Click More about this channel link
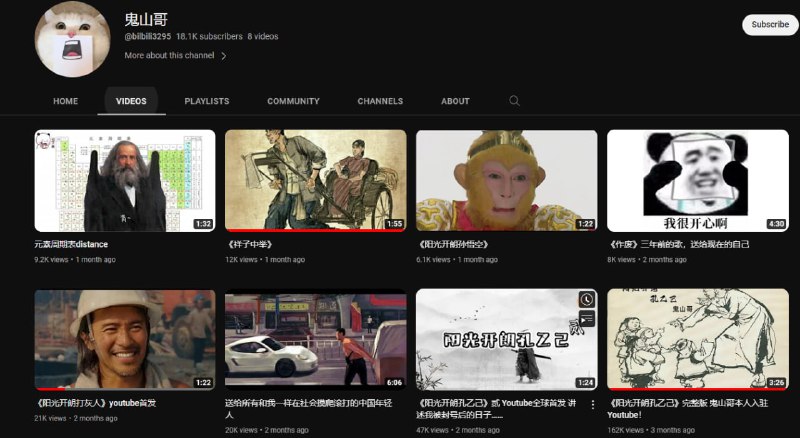The width and height of the screenshot is (800, 438). pyautogui.click(x=169, y=55)
